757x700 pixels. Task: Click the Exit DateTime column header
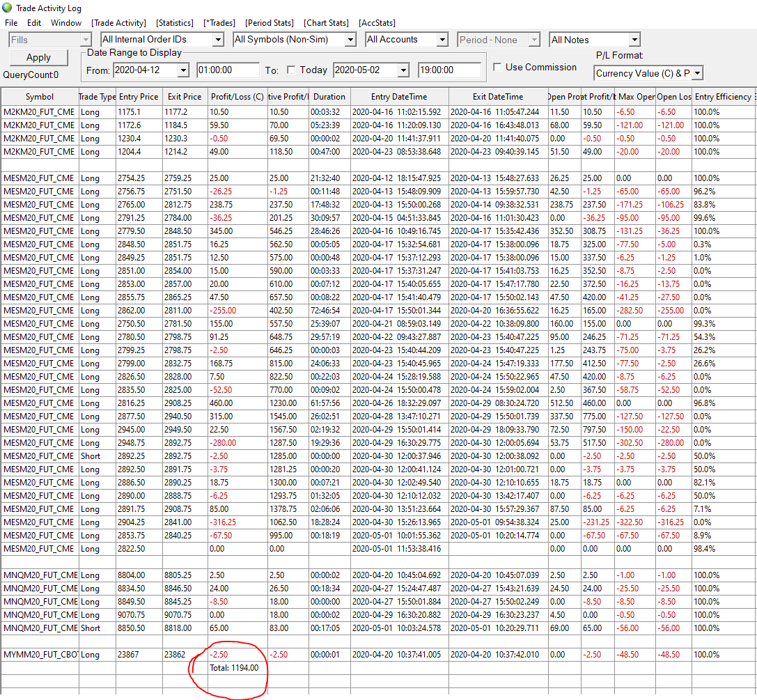(x=498, y=97)
